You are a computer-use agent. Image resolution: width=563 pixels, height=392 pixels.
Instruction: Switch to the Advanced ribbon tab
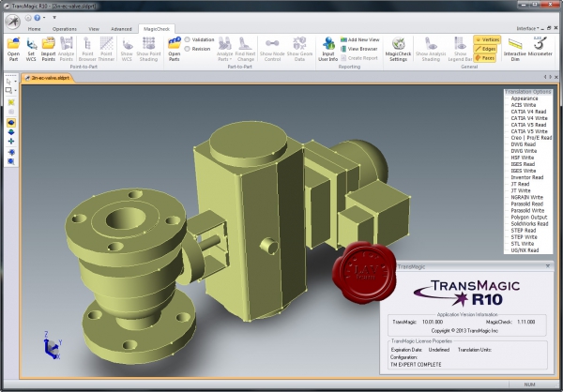[x=121, y=29]
